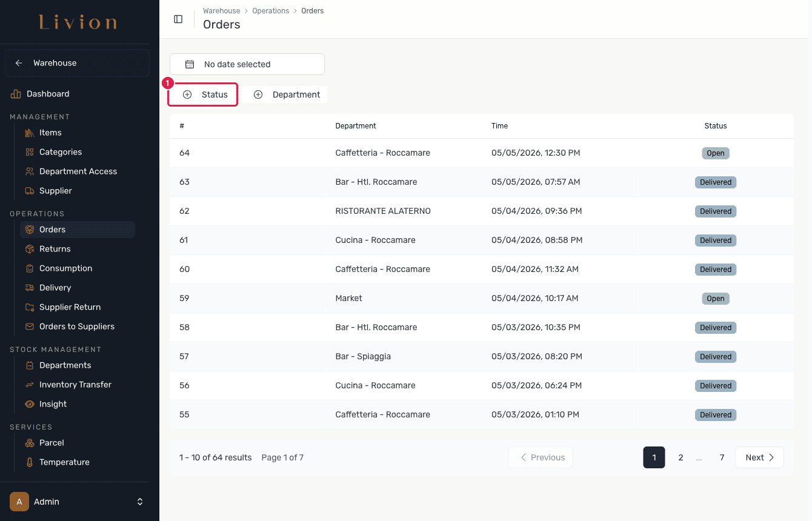
Task: Click the Items icon in sidebar
Action: click(30, 133)
